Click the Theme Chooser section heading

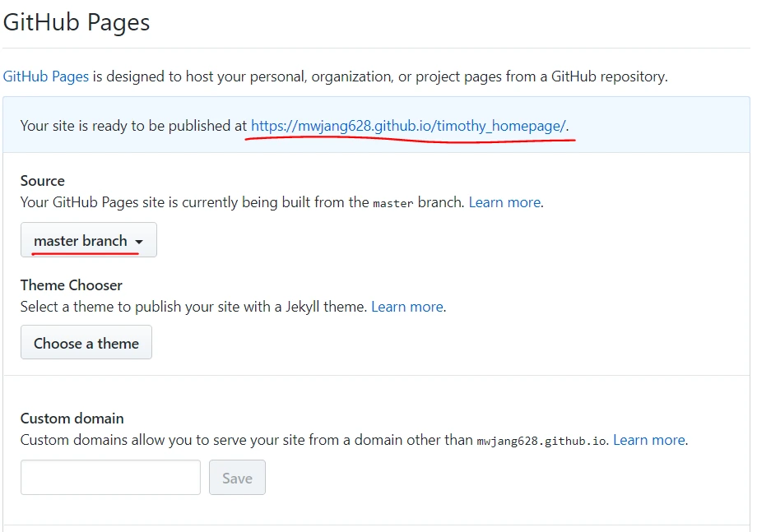[72, 285]
